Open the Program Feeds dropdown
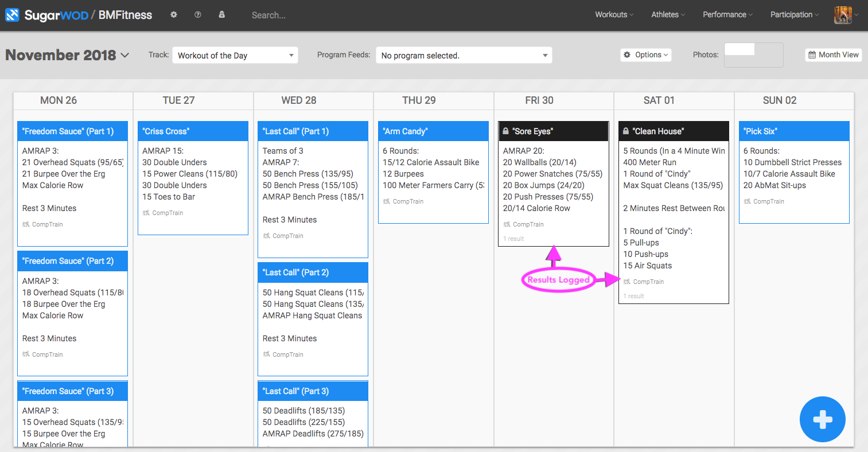The width and height of the screenshot is (868, 452). coord(464,56)
